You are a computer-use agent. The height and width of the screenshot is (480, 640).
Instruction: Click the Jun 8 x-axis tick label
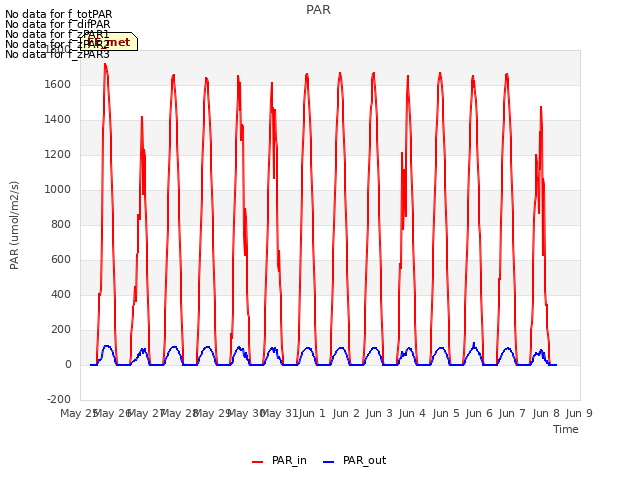point(546,413)
